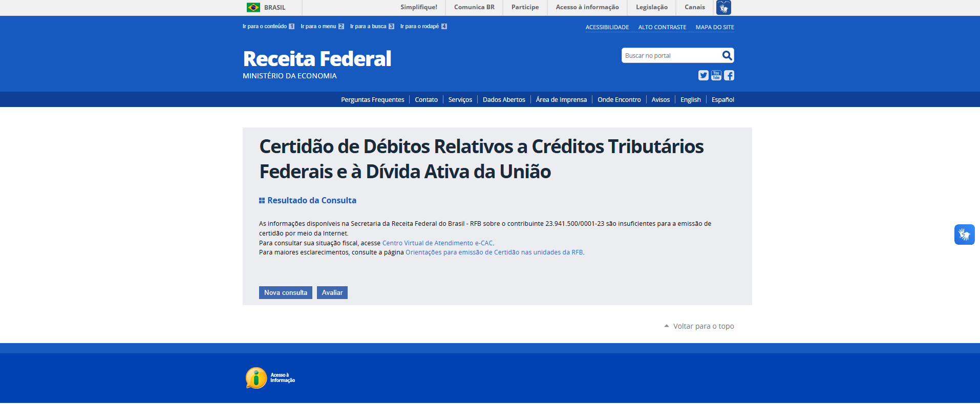This screenshot has height=404, width=980.
Task: Toggle ALTO CONTRASTE mode
Action: [662, 27]
